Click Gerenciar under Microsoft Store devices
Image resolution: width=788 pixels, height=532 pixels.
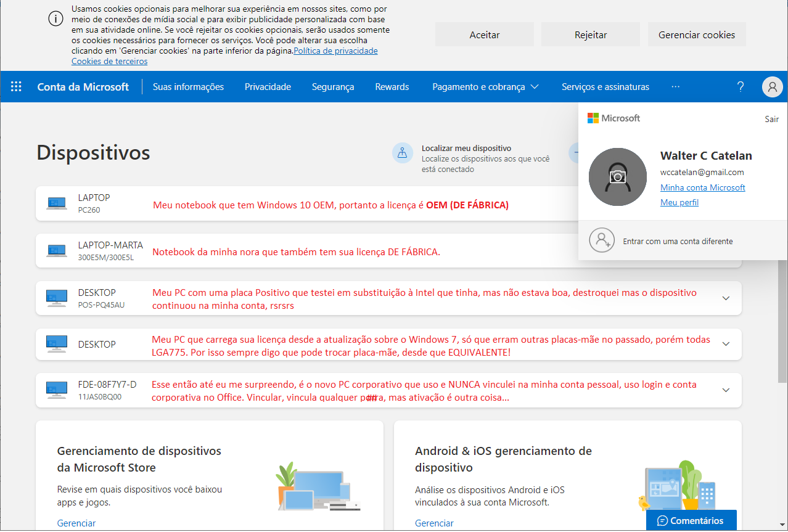click(x=76, y=523)
